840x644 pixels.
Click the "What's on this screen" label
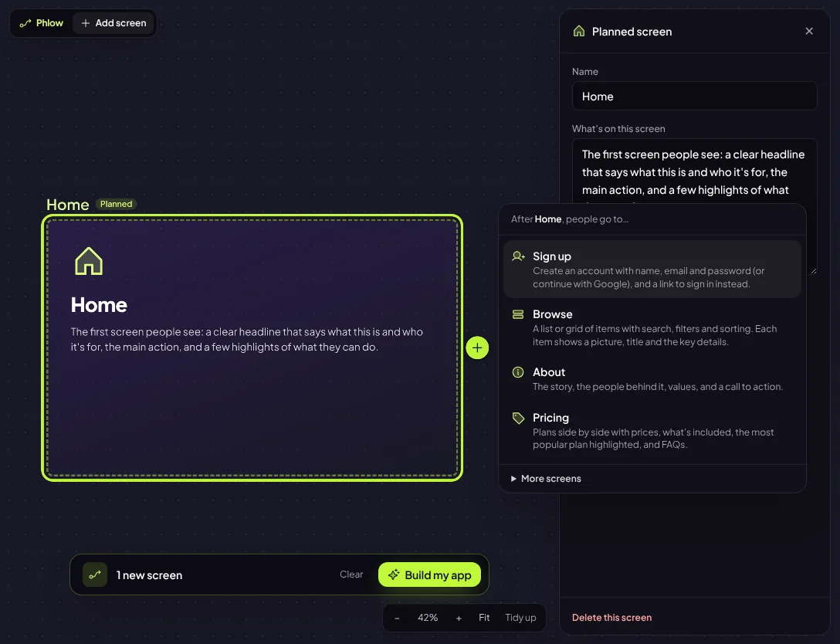618,129
